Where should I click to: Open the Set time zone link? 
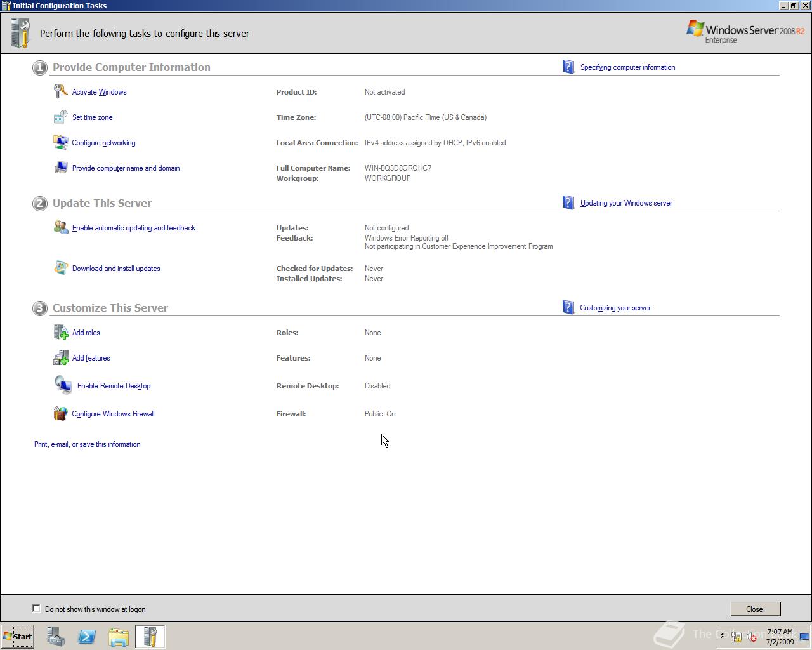coord(93,117)
